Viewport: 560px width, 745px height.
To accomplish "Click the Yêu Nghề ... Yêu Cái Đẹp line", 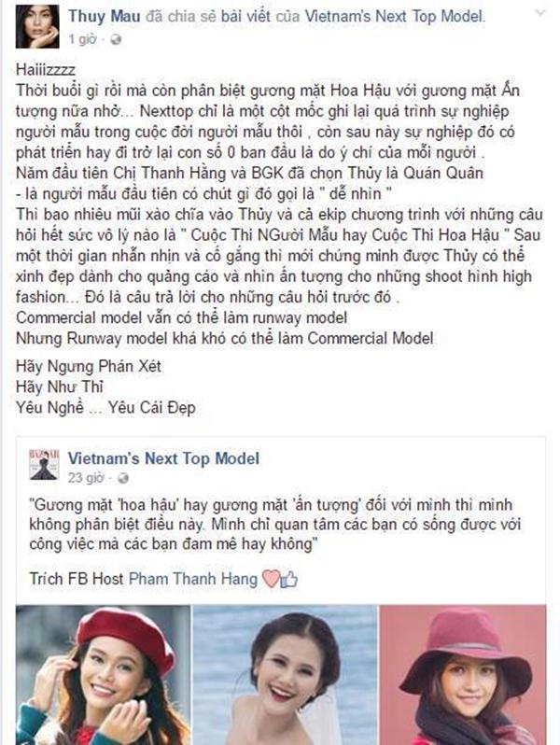I will 105,408.
